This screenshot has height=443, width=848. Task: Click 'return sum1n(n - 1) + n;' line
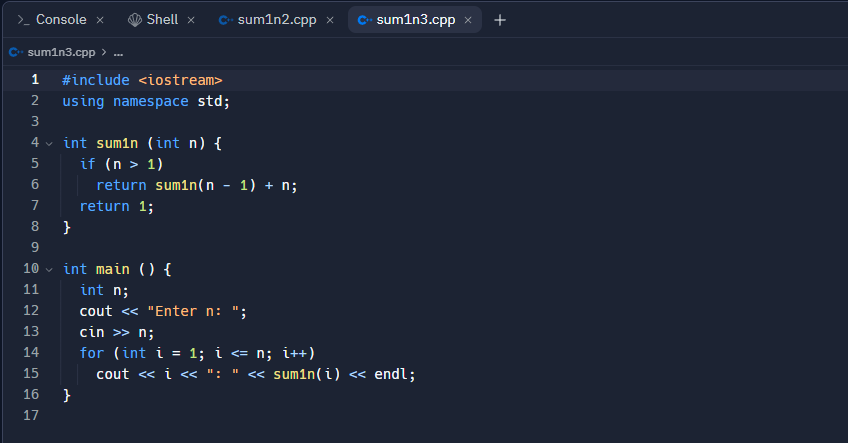click(x=197, y=185)
